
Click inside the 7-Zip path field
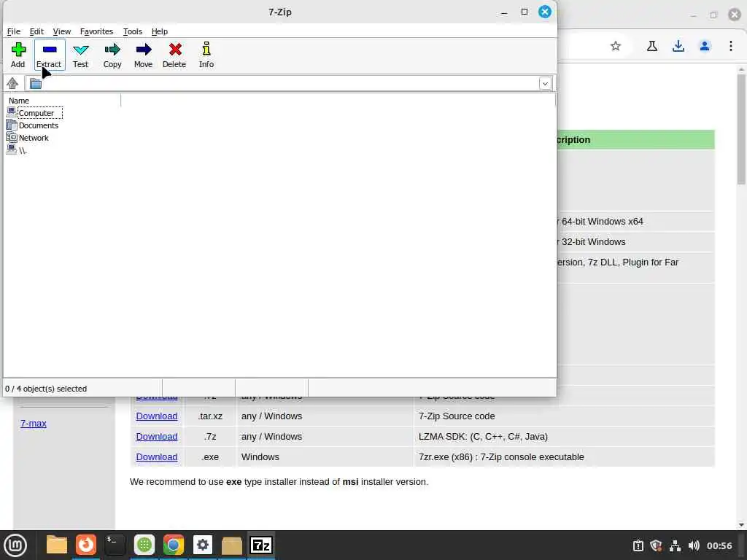point(290,84)
